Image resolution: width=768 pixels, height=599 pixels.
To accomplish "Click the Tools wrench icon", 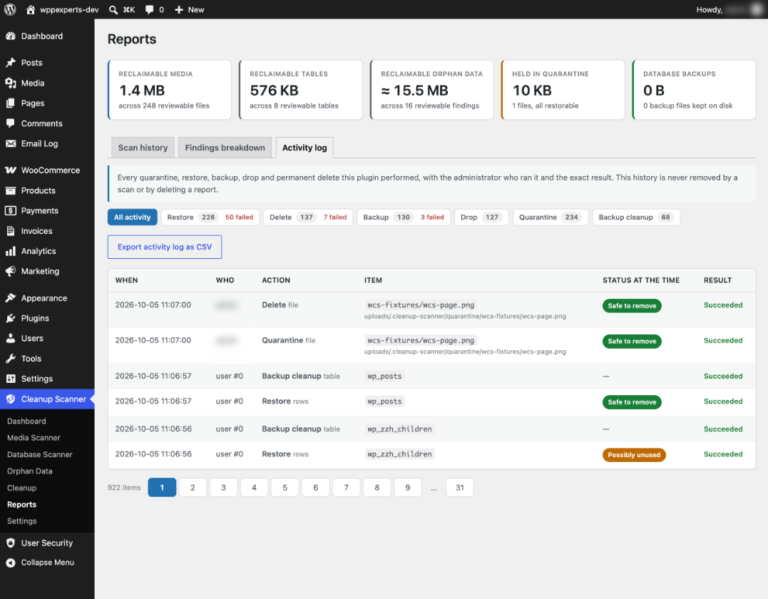I will click(x=10, y=358).
